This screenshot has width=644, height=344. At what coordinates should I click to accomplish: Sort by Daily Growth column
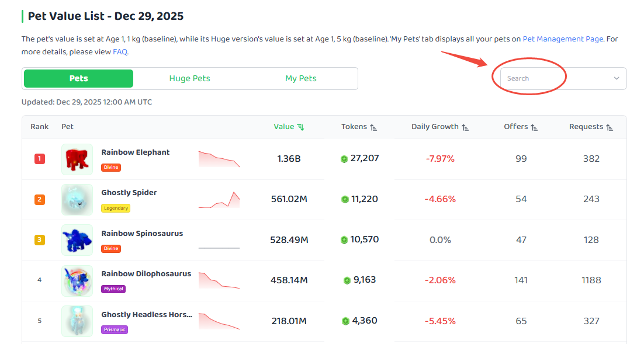point(440,127)
